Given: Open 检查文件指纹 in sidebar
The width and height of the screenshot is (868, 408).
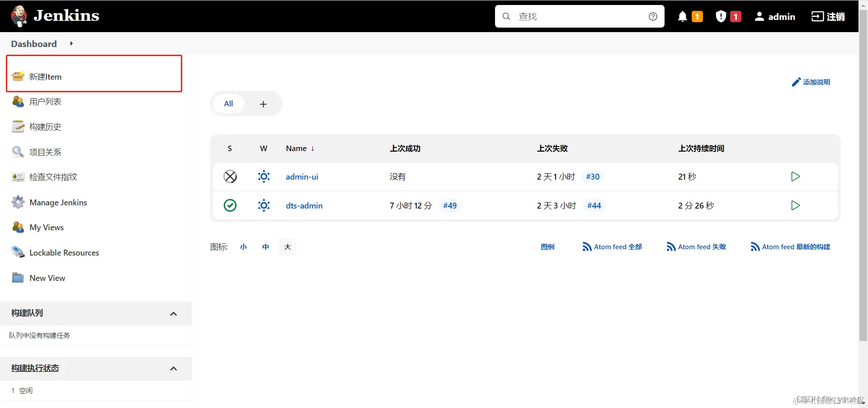Looking at the screenshot, I should pos(53,177).
